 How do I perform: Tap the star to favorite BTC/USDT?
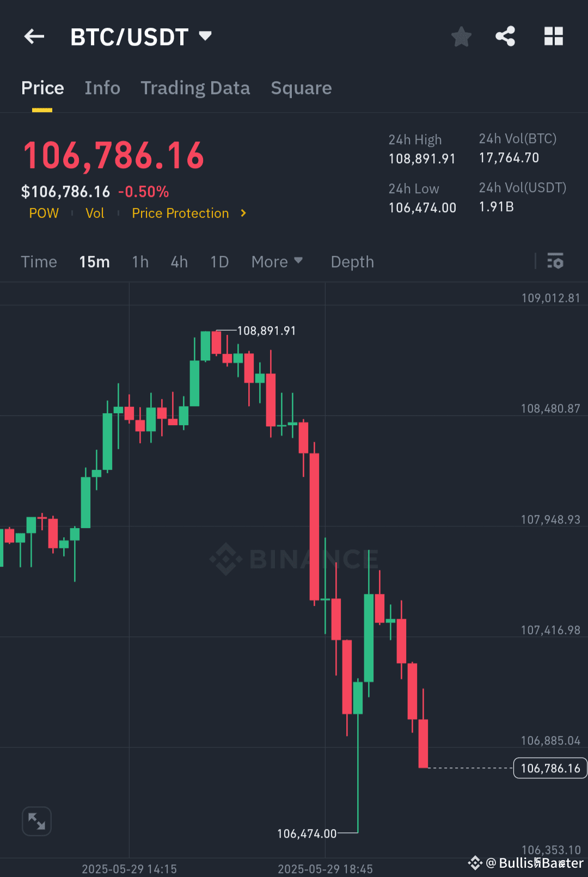pos(461,36)
